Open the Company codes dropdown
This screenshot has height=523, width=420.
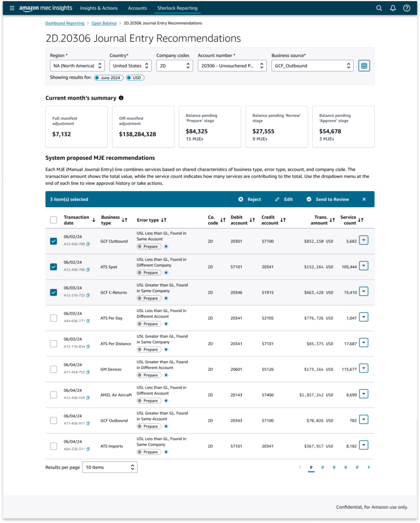tap(175, 66)
